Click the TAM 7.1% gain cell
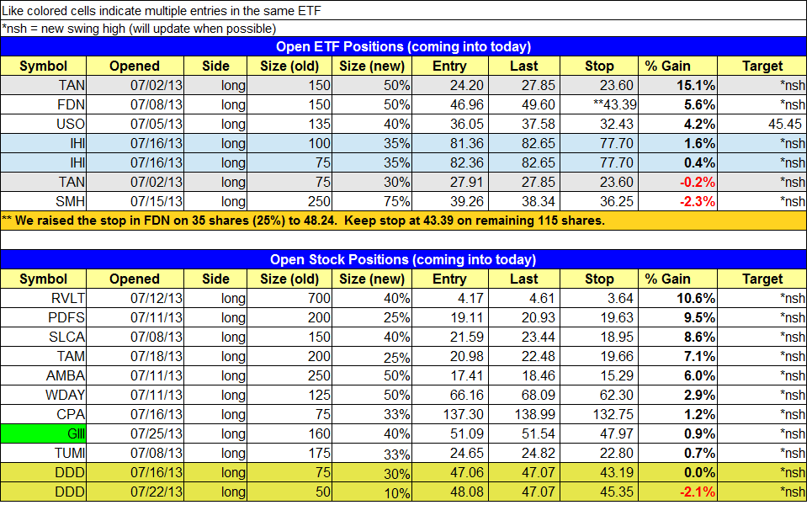 pos(678,356)
